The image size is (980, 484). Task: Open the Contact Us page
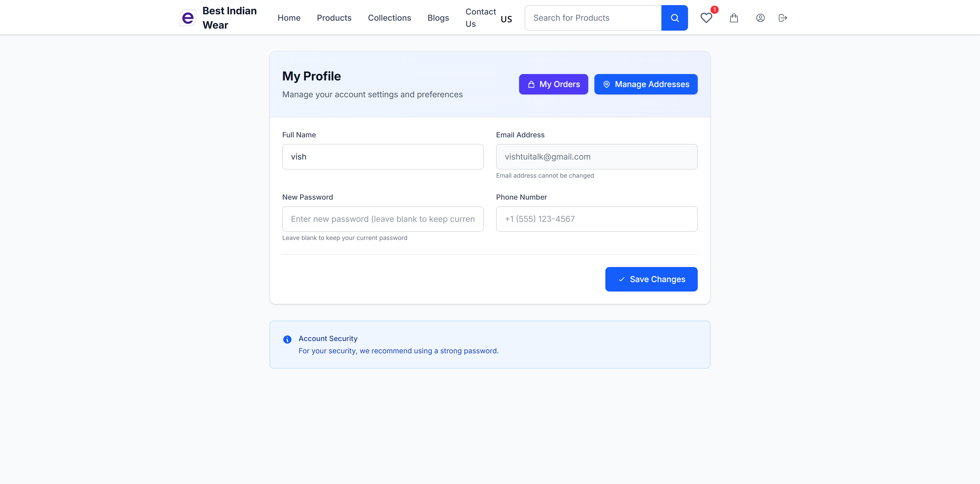pyautogui.click(x=480, y=18)
